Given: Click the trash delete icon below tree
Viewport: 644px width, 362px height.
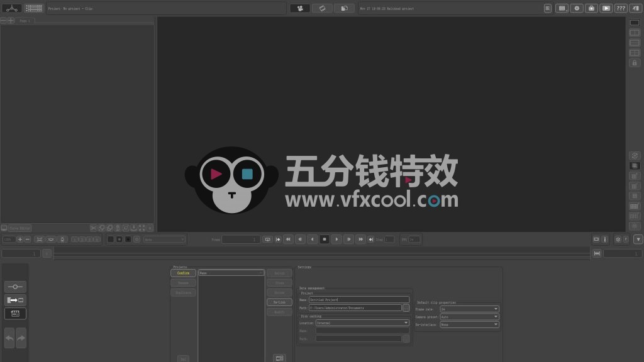Looking at the screenshot, I should 118,228.
